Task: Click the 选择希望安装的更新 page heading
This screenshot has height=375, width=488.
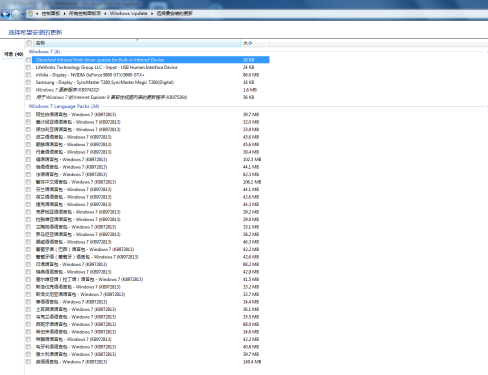Action: 35,32
